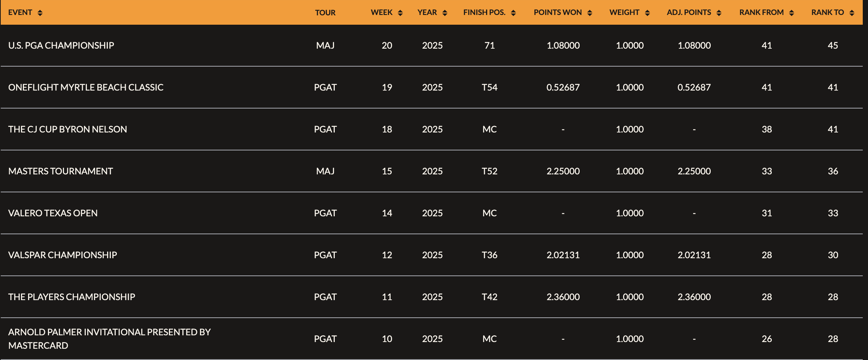Click the RANK FROM sort arrows
Viewport: 868px width, 360px height.
tap(792, 13)
